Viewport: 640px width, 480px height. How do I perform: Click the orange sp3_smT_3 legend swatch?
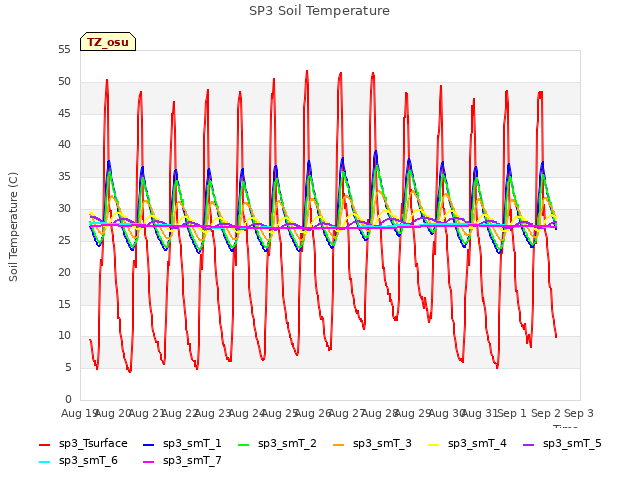tap(339, 444)
